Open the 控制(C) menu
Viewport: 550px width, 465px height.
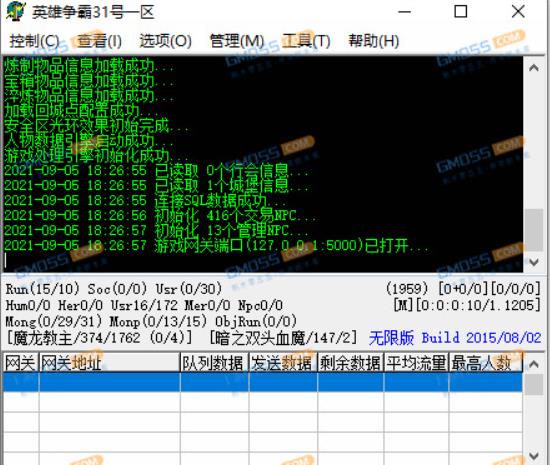[34, 41]
